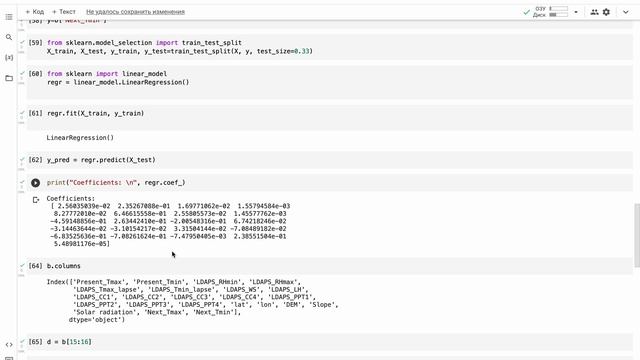Open the share people icon

[594, 12]
